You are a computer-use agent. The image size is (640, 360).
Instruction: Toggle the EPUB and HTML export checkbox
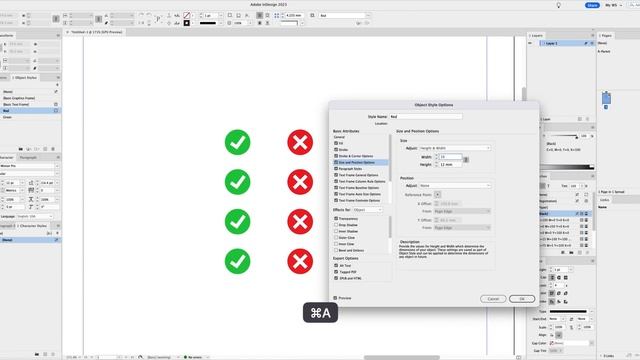point(336,278)
